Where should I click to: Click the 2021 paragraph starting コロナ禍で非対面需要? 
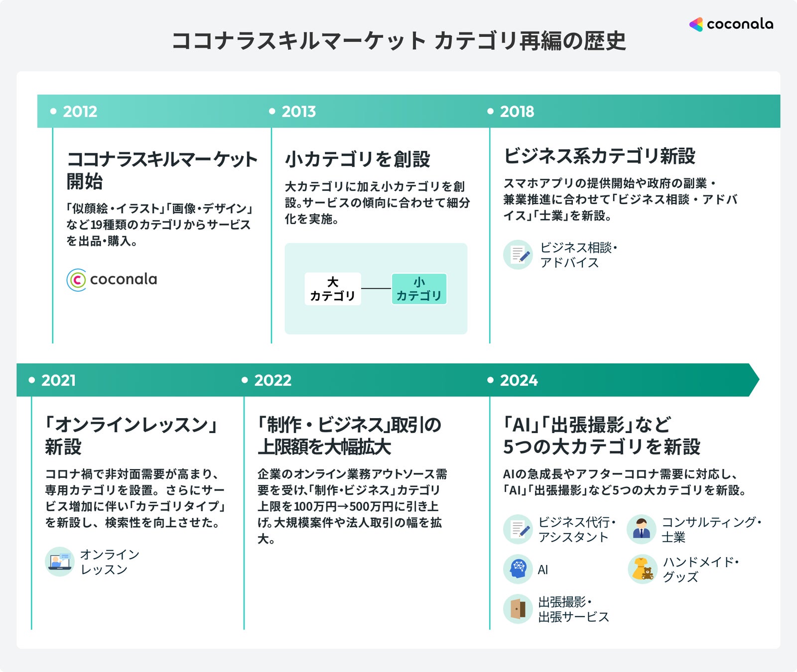pos(135,498)
